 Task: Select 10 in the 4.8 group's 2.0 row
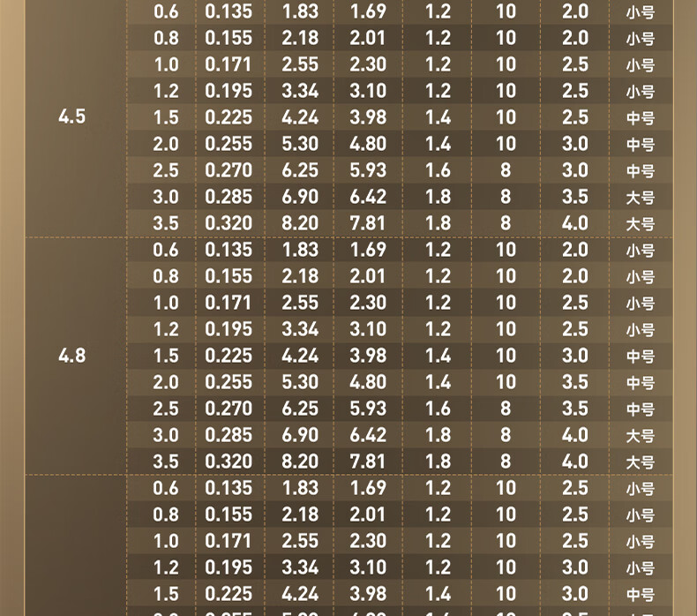click(x=506, y=382)
